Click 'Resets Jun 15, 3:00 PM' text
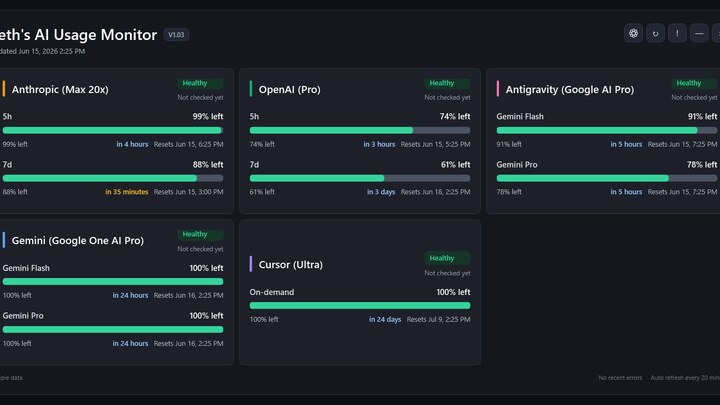Viewport: 720px width, 405px height. point(189,192)
